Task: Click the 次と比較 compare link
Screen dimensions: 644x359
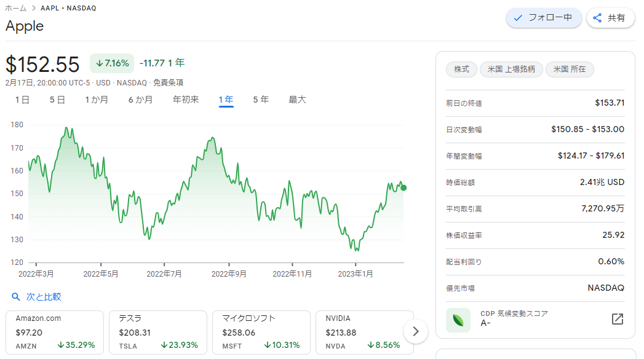Action: 44,297
